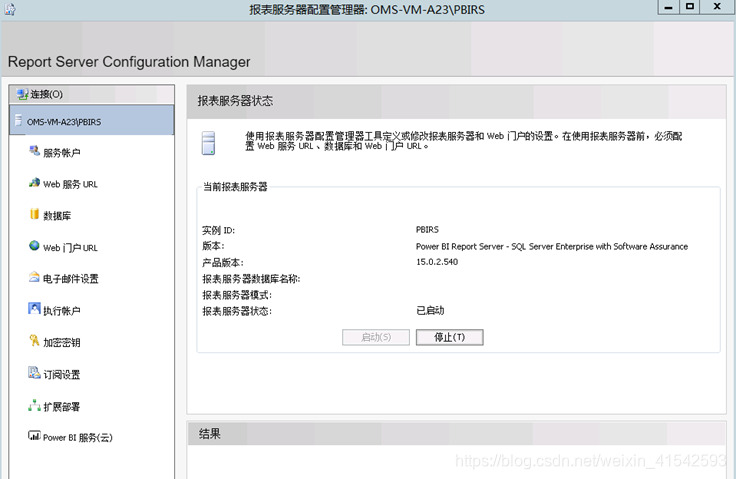736x479 pixels.
Task: Click the 报表服务器状态 panel header
Action: coord(456,101)
